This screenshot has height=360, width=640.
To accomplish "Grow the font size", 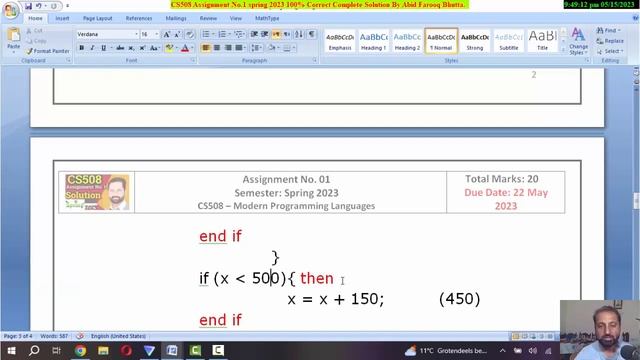I will coord(167,35).
